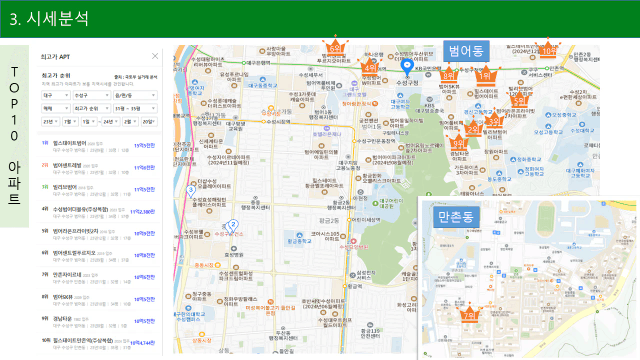Open the 23년 start year dropdown
Screen dimensions: 640x360
tap(51, 122)
